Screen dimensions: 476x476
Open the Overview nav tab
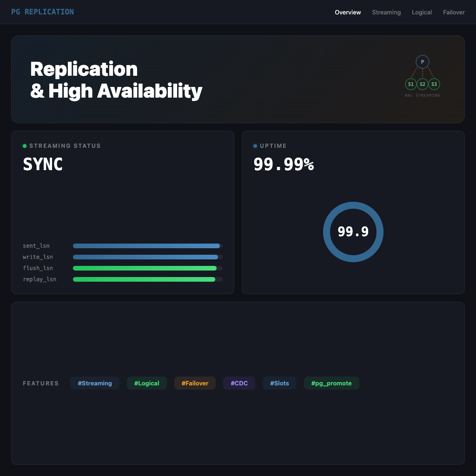348,13
